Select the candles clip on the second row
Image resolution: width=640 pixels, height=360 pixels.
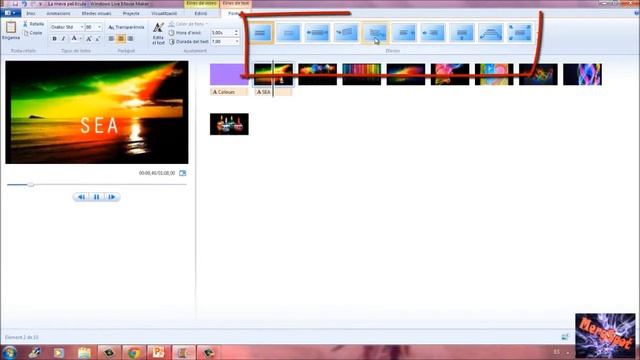[x=229, y=124]
